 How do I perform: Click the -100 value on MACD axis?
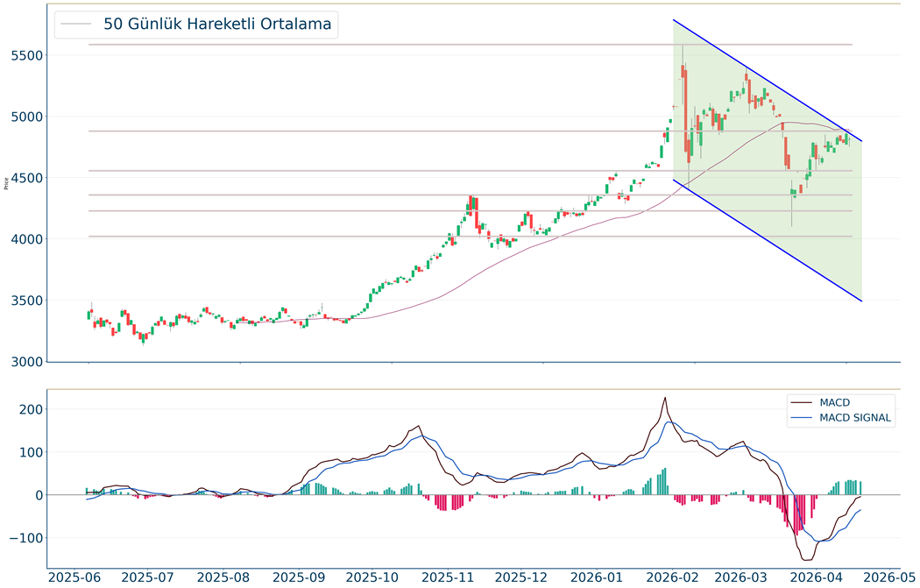tap(26, 538)
